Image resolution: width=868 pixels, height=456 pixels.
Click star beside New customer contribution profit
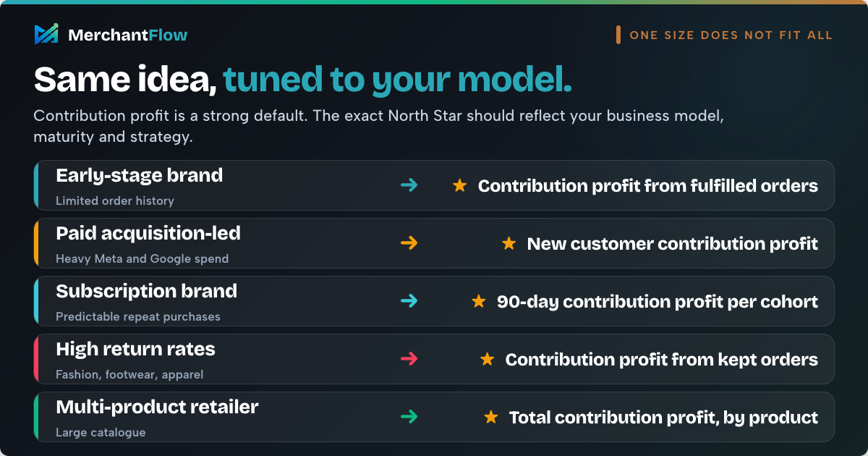(509, 243)
